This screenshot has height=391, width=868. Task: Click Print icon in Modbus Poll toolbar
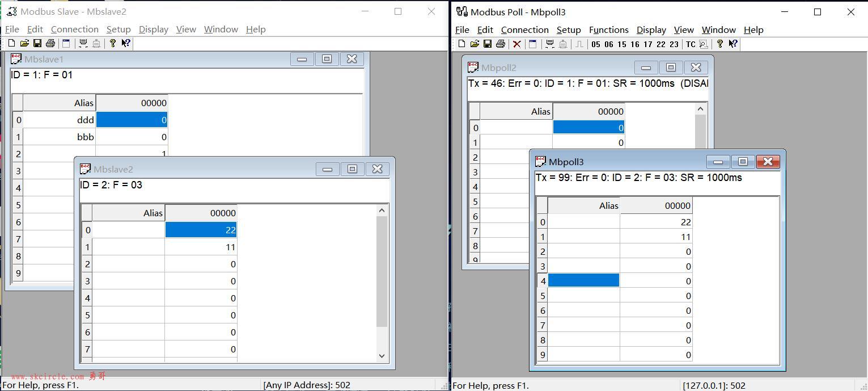point(501,44)
